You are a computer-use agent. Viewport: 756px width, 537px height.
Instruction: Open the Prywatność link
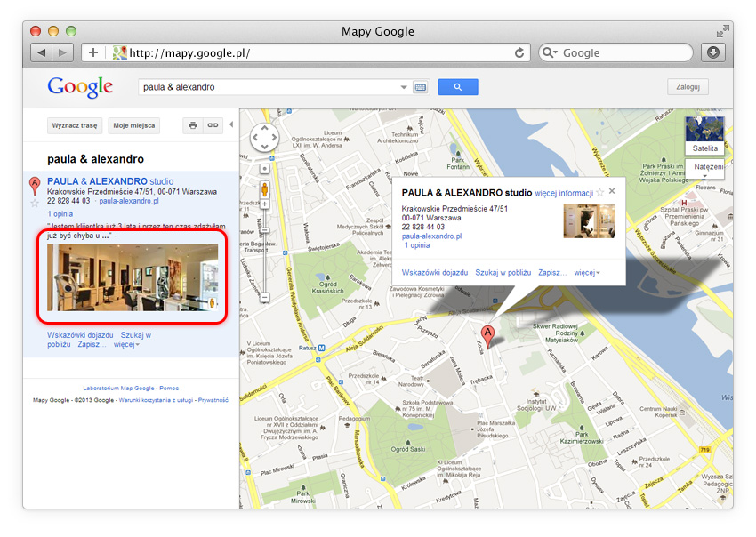213,400
